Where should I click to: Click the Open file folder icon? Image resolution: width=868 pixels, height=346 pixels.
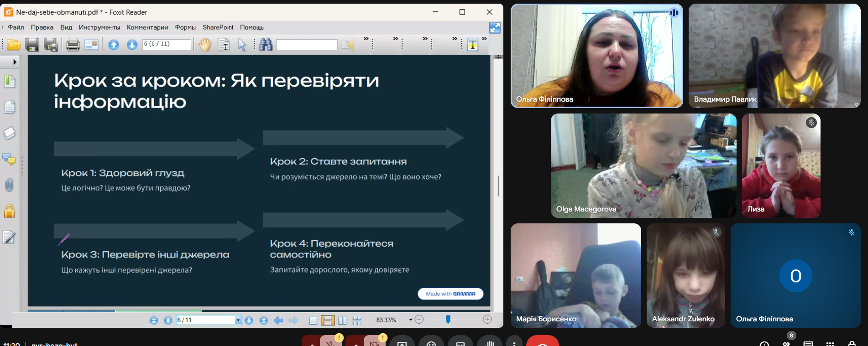[13, 45]
